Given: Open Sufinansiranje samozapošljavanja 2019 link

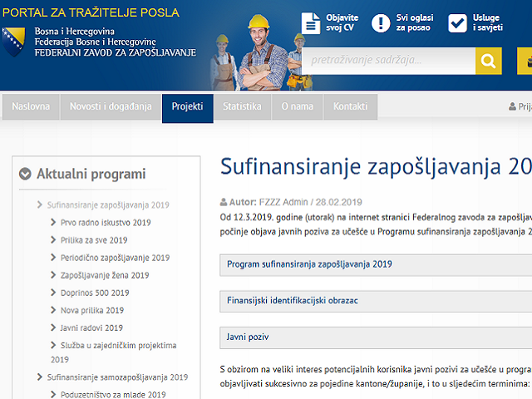Looking at the screenshot, I should pyautogui.click(x=117, y=377).
